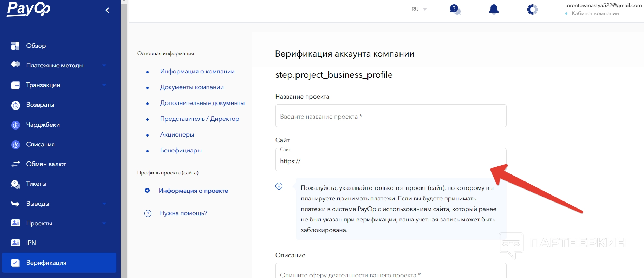
Task: Go to the Чарджбеки menu item
Action: (x=43, y=125)
